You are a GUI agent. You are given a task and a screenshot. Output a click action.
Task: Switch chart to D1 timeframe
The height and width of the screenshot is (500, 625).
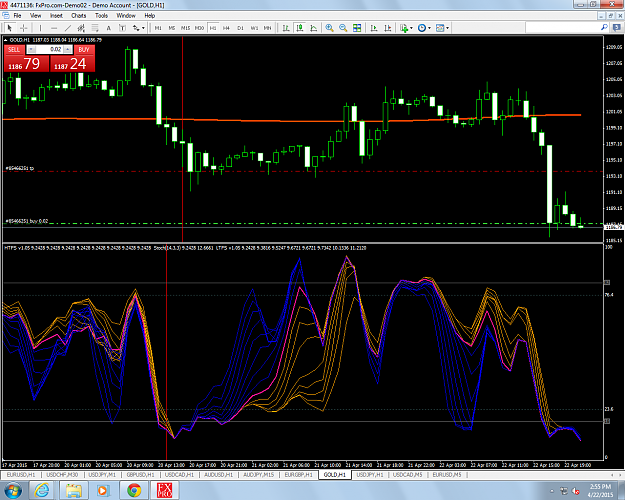click(240, 28)
